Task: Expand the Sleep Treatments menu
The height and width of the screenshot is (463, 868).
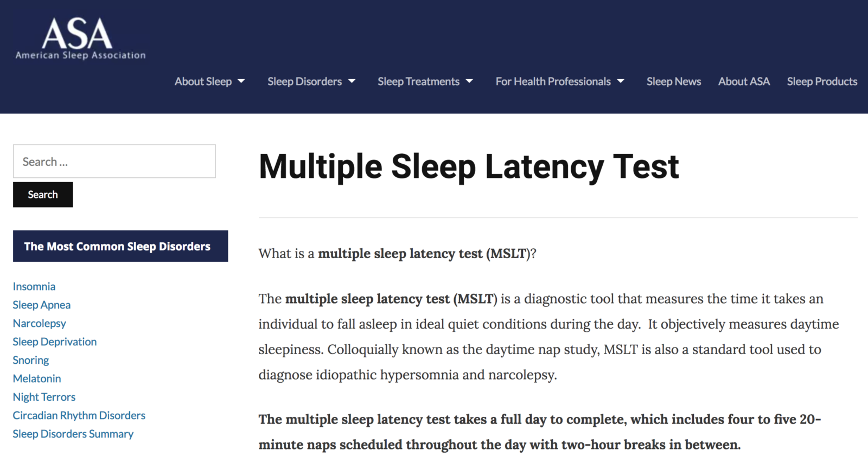Action: tap(425, 81)
